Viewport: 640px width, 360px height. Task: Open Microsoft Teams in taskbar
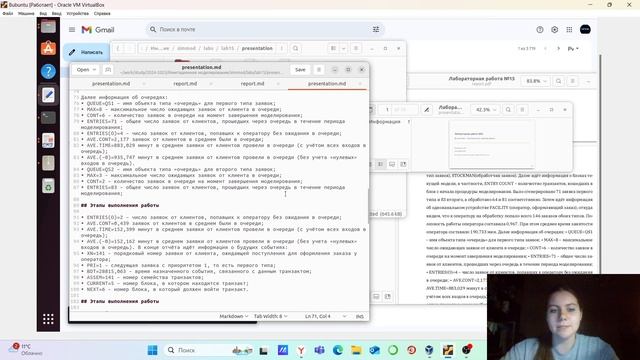click(319, 350)
